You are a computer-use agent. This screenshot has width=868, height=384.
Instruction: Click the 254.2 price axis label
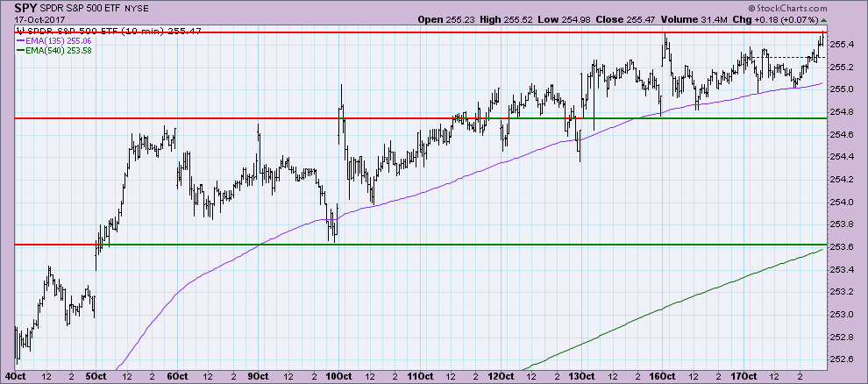[x=843, y=179]
